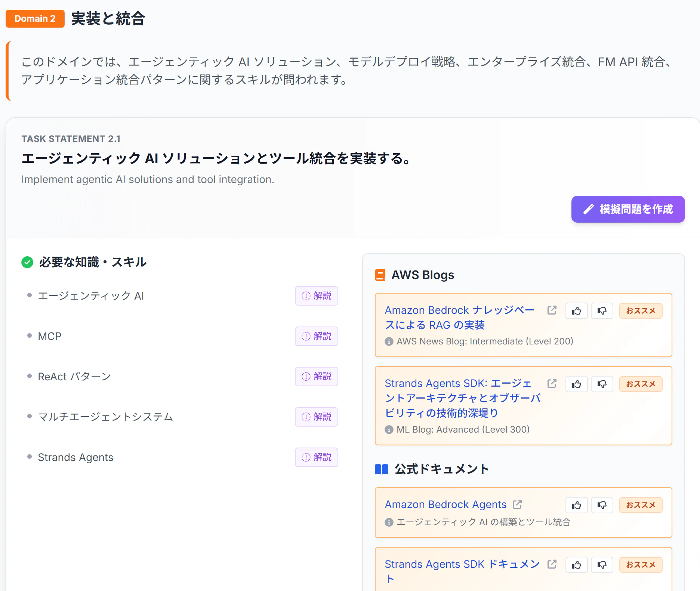700x591 pixels.
Task: Click the 公式ドキュメント section heading
Action: 442,469
